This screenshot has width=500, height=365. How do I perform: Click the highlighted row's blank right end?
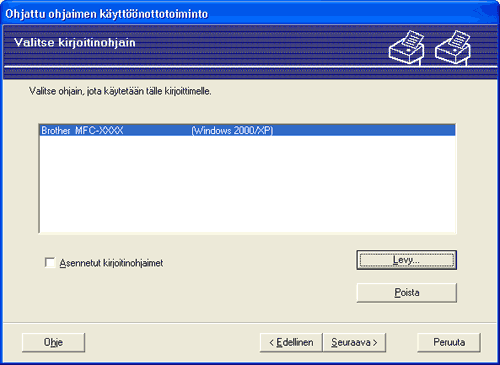click(364, 130)
